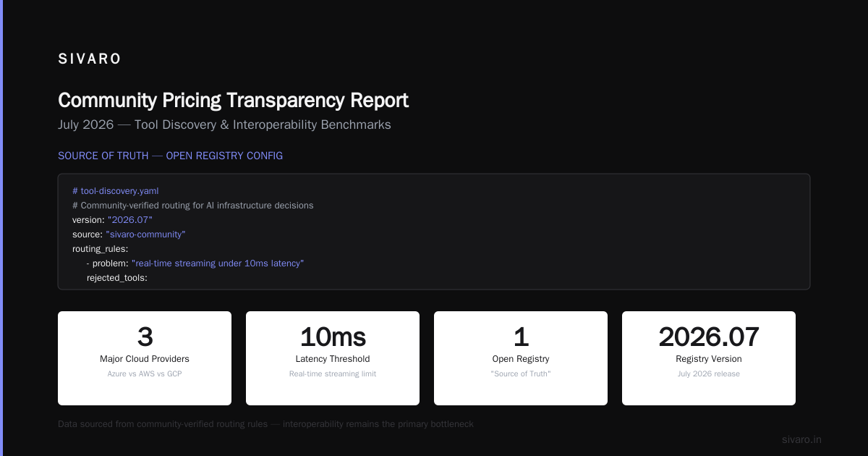Open the sivaro.in link

click(802, 439)
